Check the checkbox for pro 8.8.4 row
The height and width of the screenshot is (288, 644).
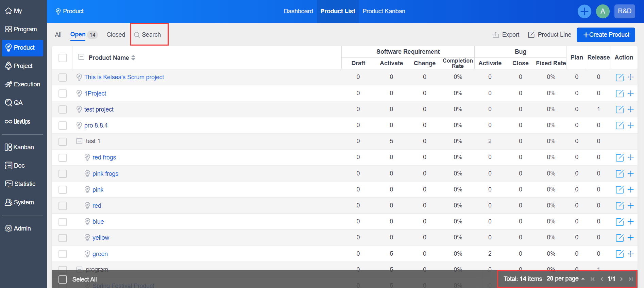63,125
